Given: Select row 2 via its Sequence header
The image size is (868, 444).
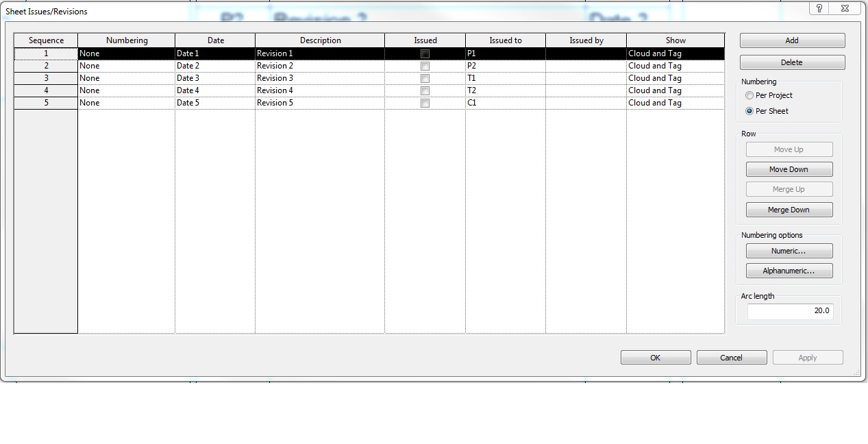Looking at the screenshot, I should [45, 65].
